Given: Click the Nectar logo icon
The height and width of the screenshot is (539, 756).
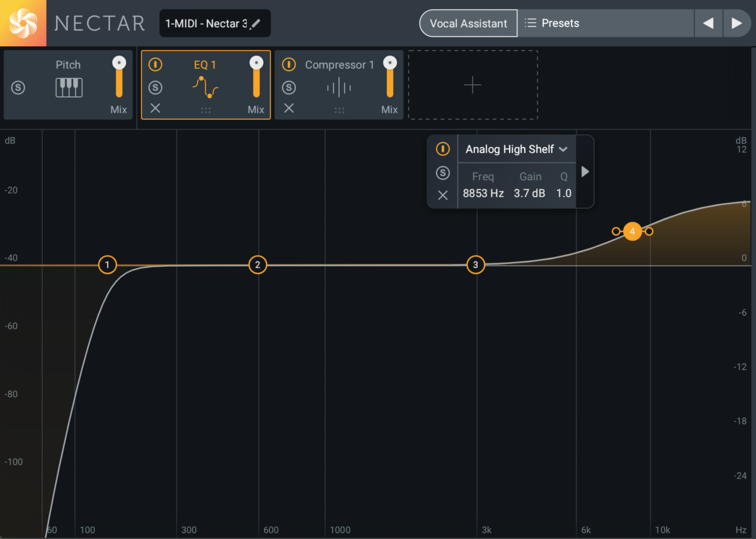Looking at the screenshot, I should (x=23, y=23).
